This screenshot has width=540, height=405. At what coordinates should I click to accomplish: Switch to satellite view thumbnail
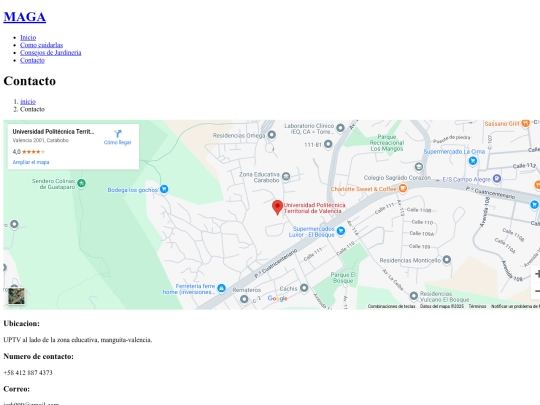pyautogui.click(x=17, y=296)
